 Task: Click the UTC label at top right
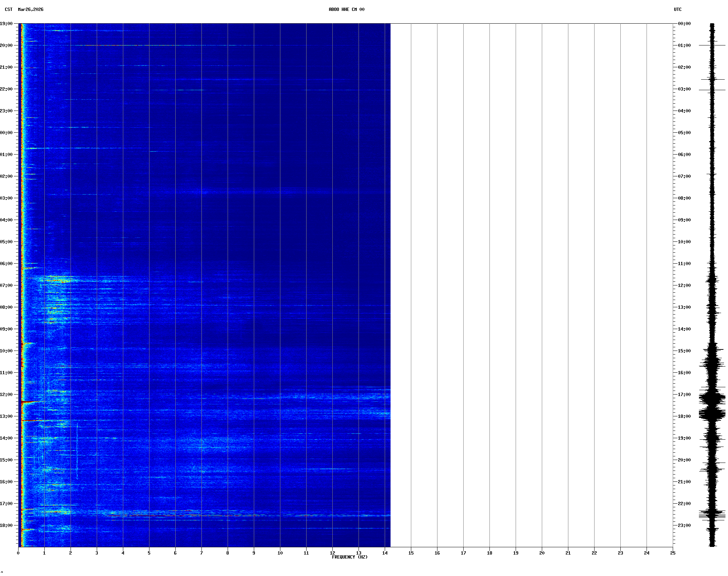click(x=677, y=9)
